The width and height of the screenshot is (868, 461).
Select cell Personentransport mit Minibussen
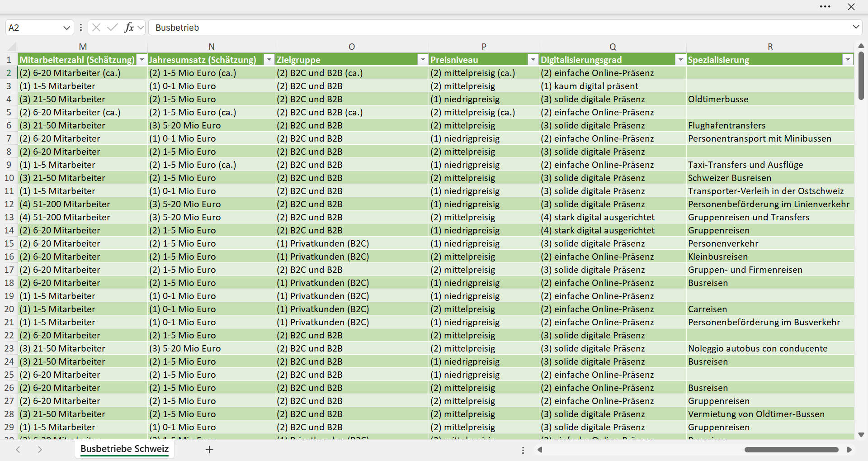tap(770, 138)
